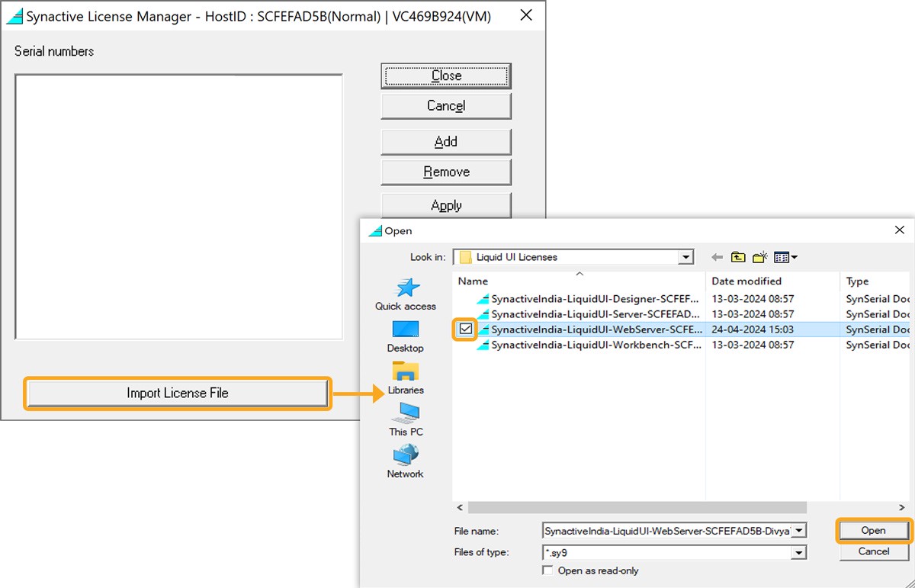
Task: Click icon of SynactiveIndia-LiquidUI-Server file
Action: [483, 314]
